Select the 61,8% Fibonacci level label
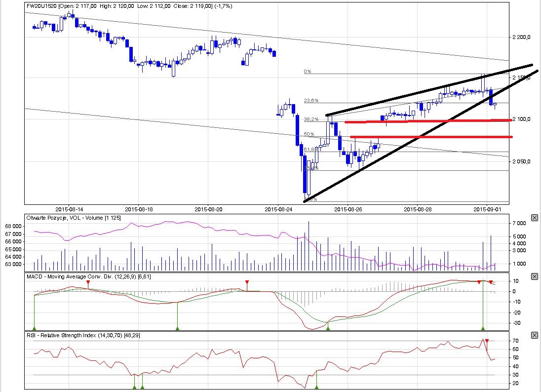This screenshot has width=541, height=392. point(311,149)
